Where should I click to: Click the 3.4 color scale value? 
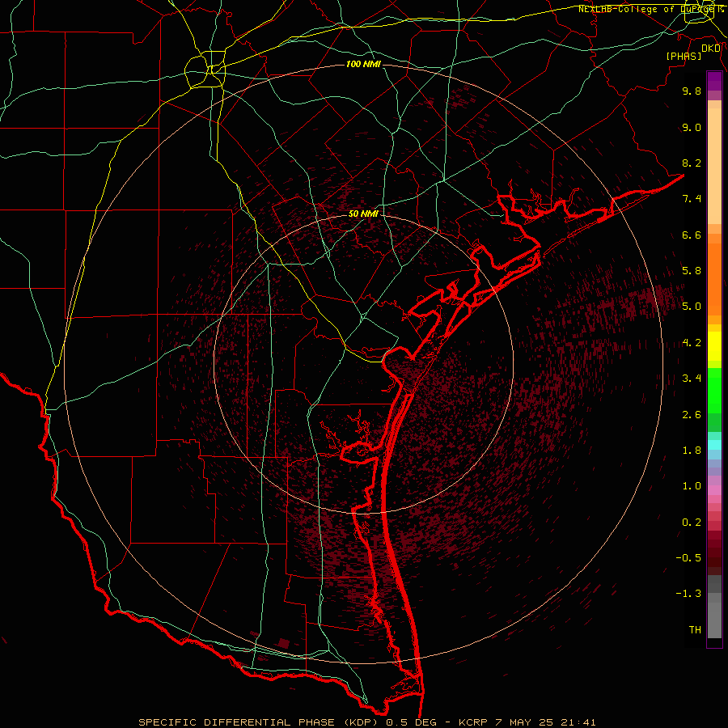[x=692, y=379]
